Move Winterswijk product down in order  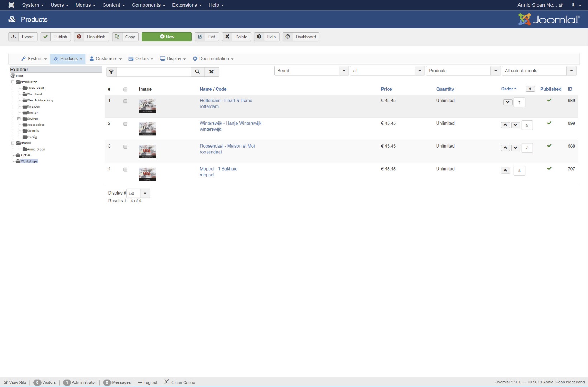tap(516, 125)
